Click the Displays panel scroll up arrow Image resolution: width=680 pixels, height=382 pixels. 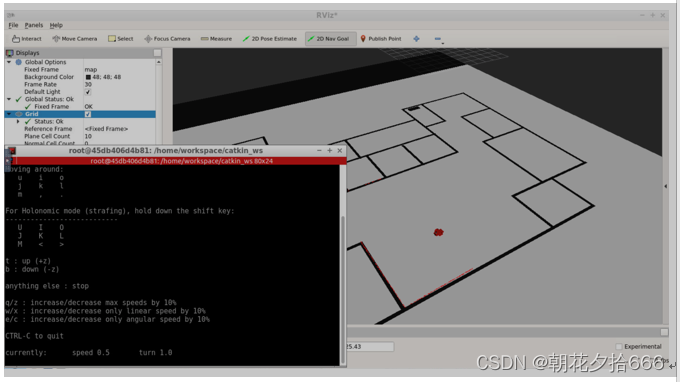click(x=159, y=62)
